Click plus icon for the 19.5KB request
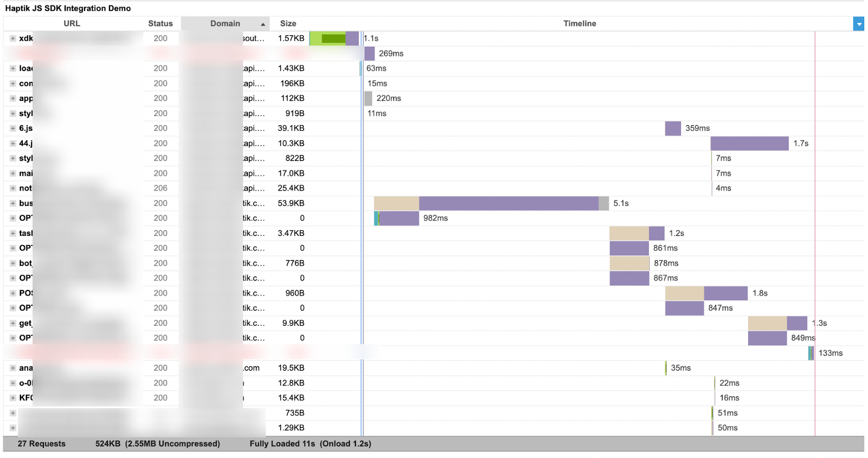868x458 pixels. (x=12, y=368)
